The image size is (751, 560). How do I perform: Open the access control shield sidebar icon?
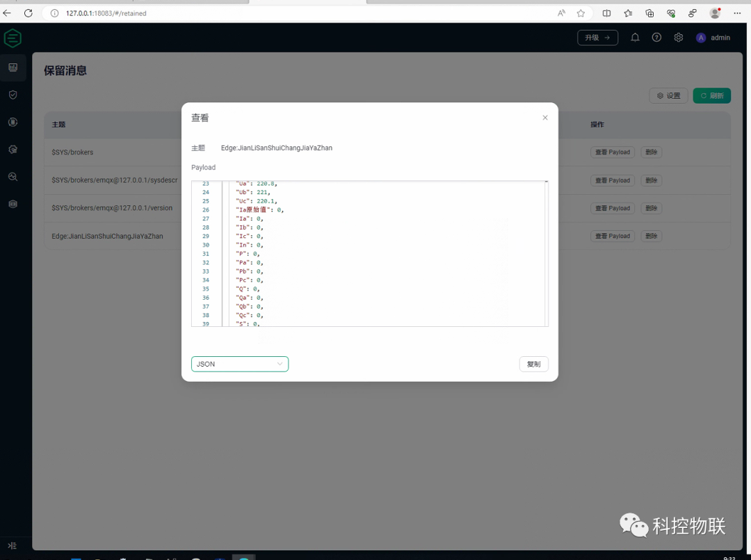coord(13,95)
